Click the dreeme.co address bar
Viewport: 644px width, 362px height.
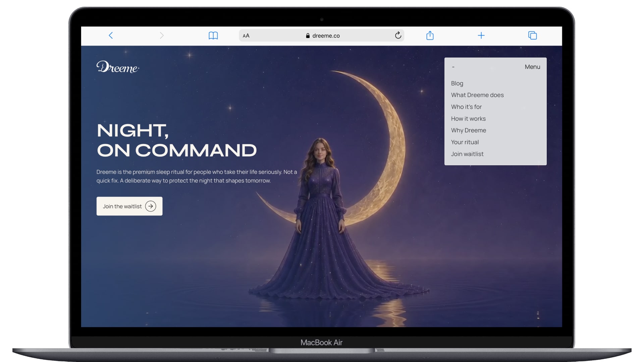tap(321, 36)
